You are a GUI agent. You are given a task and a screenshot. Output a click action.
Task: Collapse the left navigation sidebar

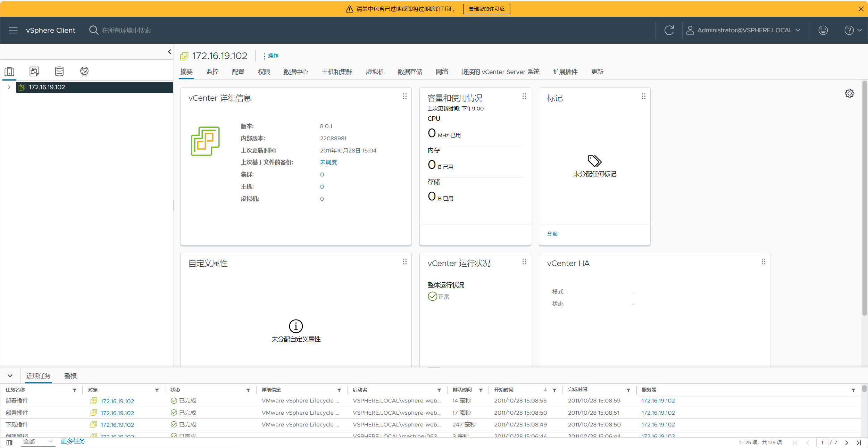coord(169,52)
